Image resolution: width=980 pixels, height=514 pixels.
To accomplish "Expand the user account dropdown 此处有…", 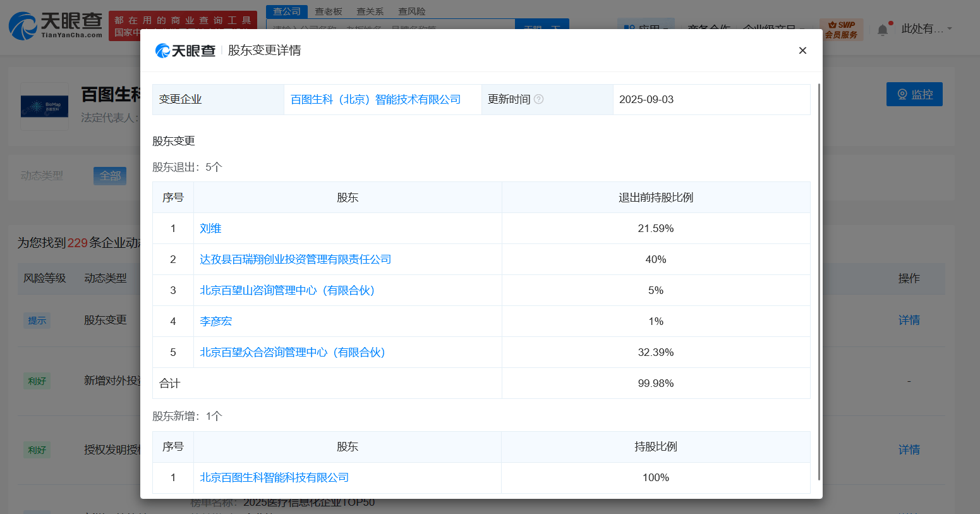I will click(926, 28).
